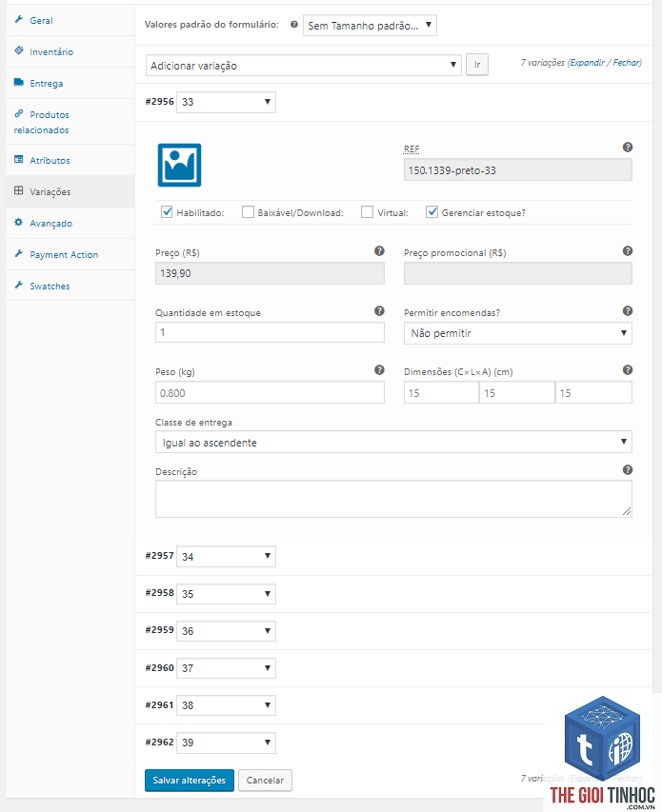This screenshot has height=812, width=662.
Task: Click the #2957 variation row header
Action: (393, 556)
